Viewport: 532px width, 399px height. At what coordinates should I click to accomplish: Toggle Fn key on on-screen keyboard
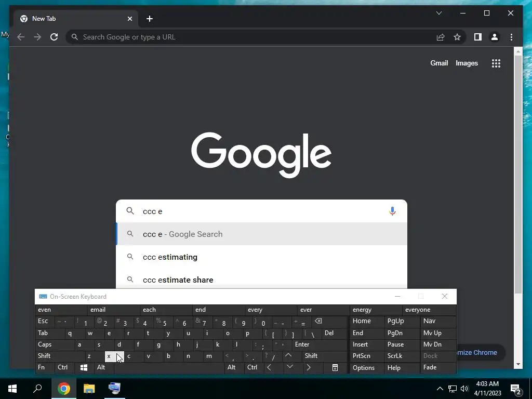(45, 367)
